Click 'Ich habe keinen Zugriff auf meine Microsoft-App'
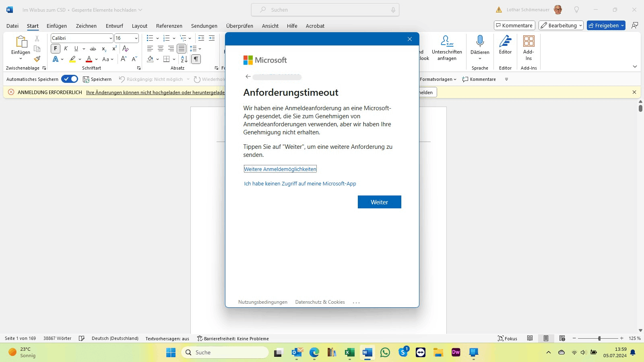644x362 pixels. tap(300, 183)
